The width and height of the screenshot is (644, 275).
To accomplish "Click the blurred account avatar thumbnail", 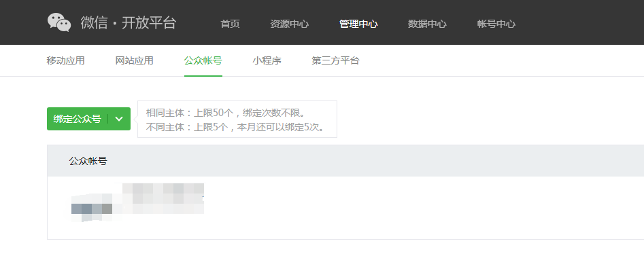I will [92, 208].
